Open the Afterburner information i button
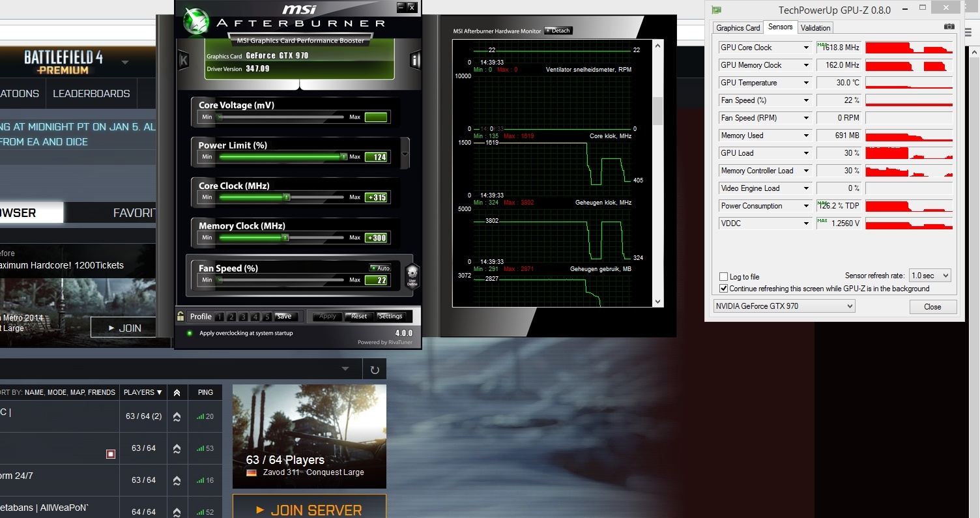980x518 pixels. coord(415,61)
